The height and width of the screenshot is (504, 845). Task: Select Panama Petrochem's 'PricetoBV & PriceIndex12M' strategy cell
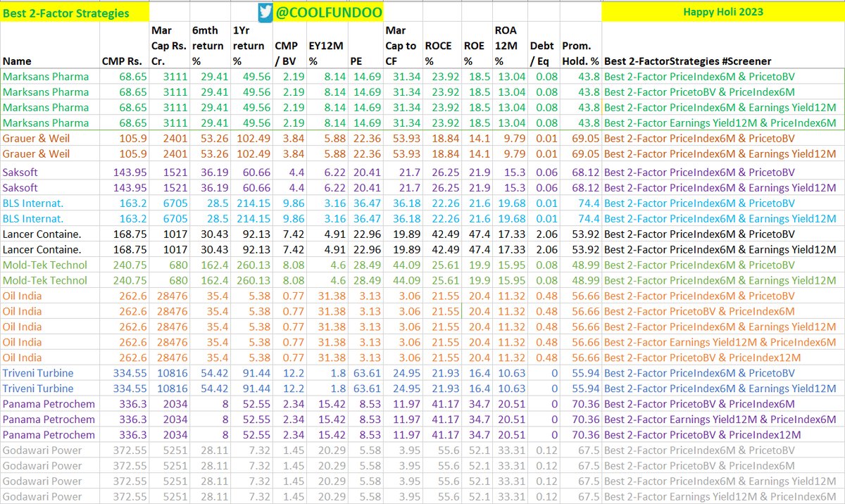tap(722, 435)
